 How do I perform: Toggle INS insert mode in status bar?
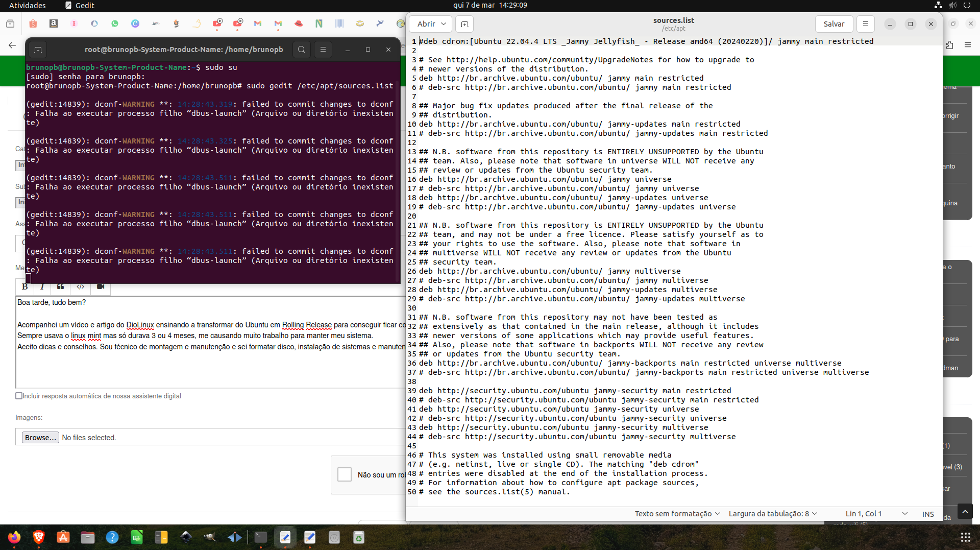pos(928,514)
